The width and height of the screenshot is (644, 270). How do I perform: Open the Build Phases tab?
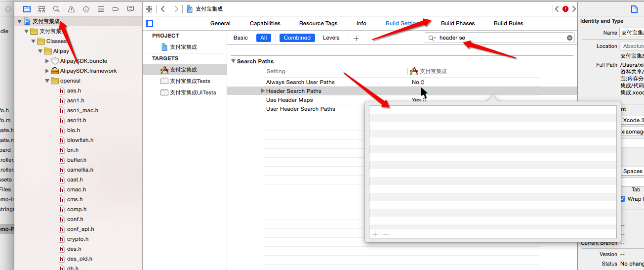tap(458, 23)
